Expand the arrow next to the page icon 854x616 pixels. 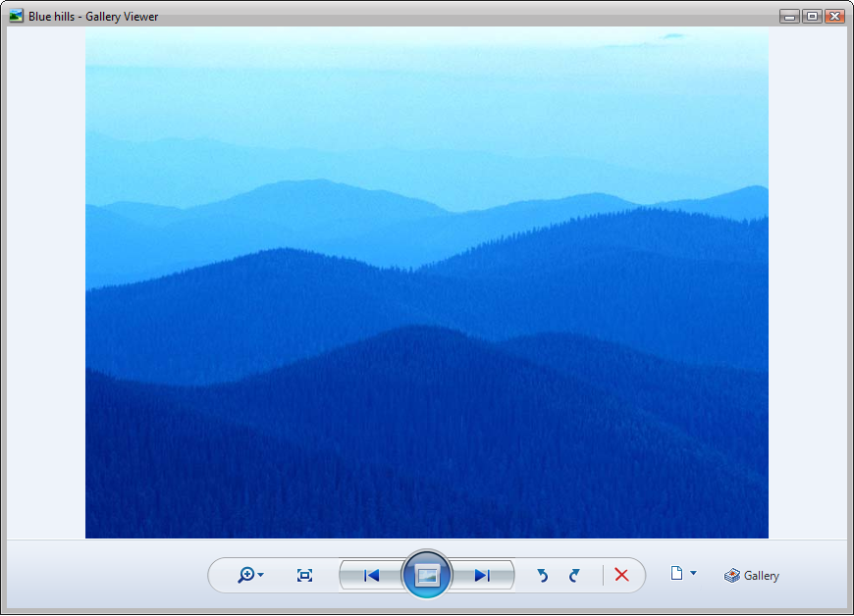(x=693, y=573)
